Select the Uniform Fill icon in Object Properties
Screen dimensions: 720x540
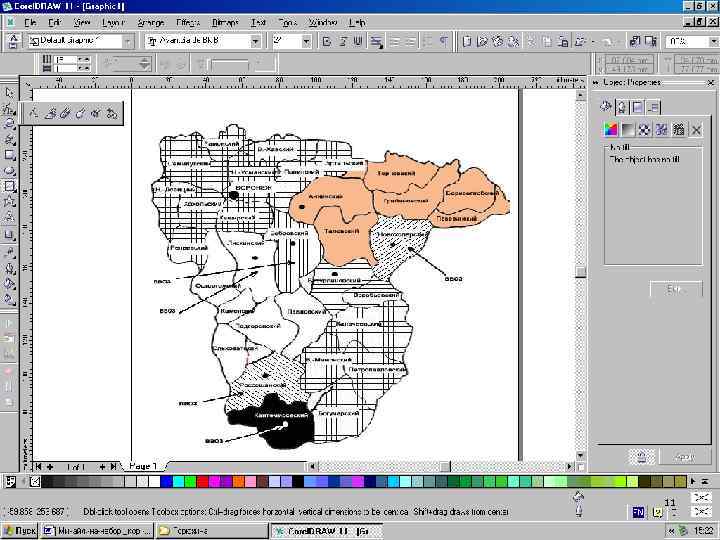[609, 129]
